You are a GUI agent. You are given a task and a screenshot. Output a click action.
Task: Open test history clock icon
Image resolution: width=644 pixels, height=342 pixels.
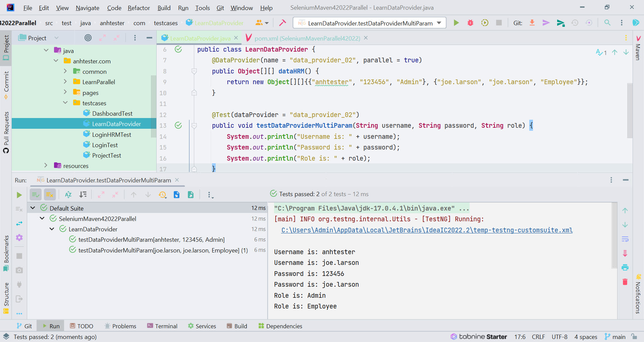point(163,195)
